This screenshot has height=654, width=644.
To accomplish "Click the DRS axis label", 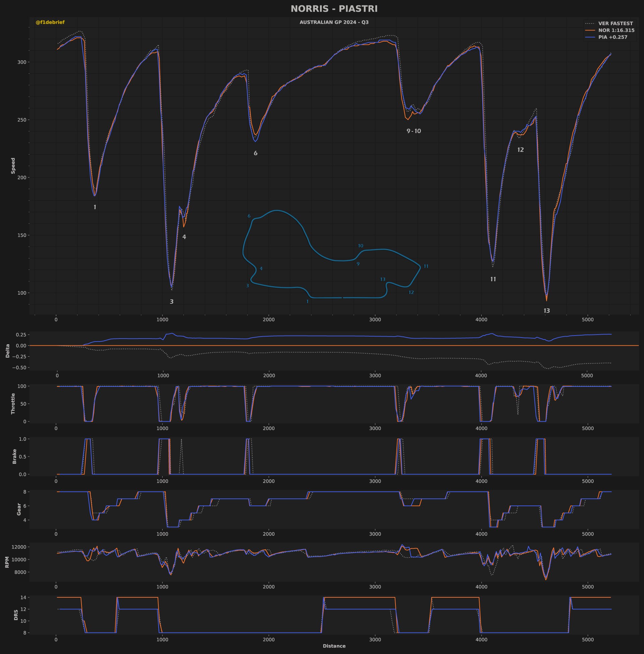I will click(x=16, y=615).
